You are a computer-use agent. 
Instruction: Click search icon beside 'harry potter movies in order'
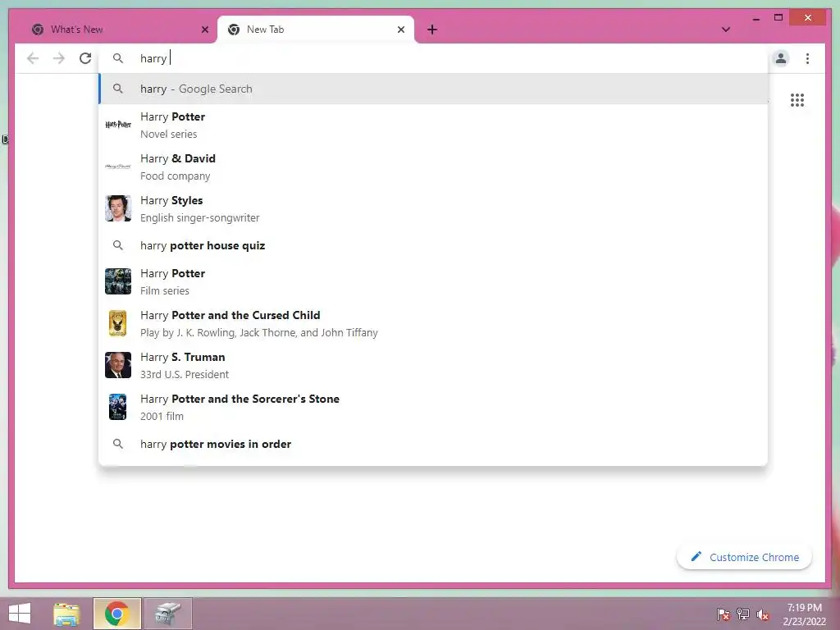[118, 444]
